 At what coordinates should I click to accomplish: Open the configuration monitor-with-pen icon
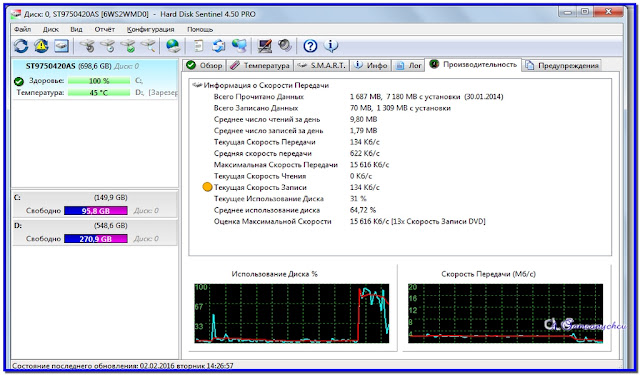click(264, 46)
